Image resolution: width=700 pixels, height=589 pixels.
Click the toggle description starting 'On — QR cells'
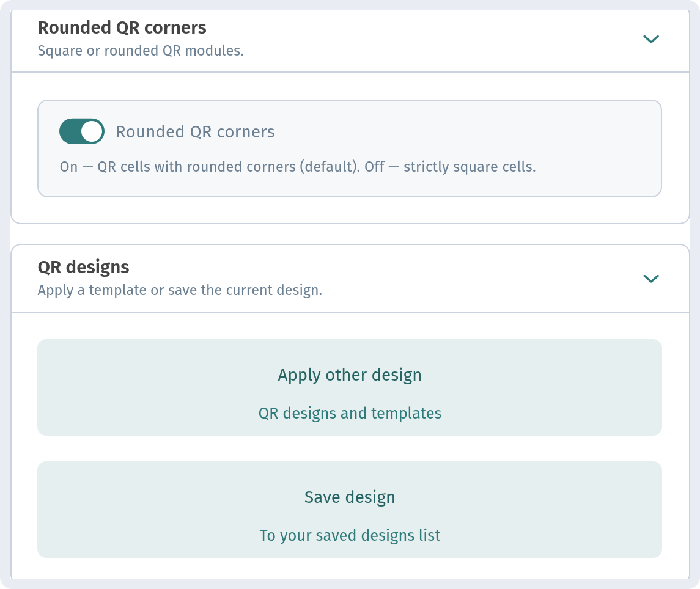(298, 167)
